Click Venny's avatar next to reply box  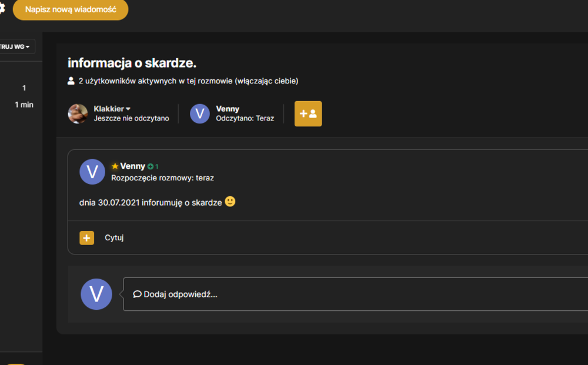coord(96,294)
